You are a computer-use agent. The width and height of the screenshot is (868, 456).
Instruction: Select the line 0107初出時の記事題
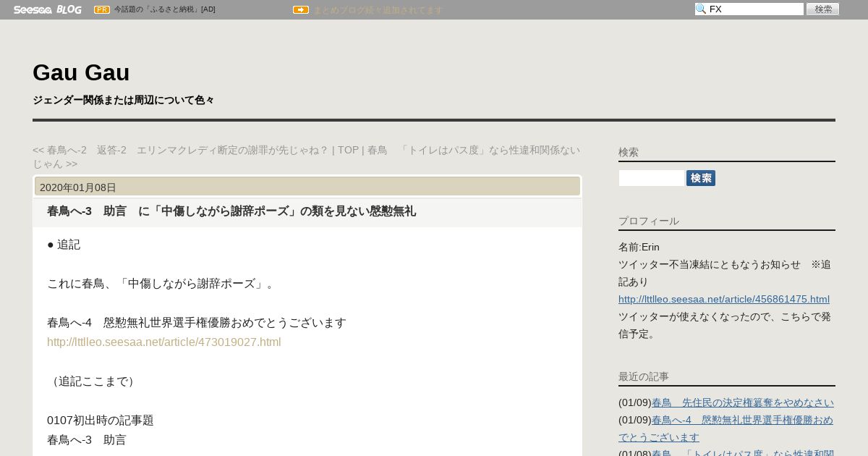click(101, 420)
